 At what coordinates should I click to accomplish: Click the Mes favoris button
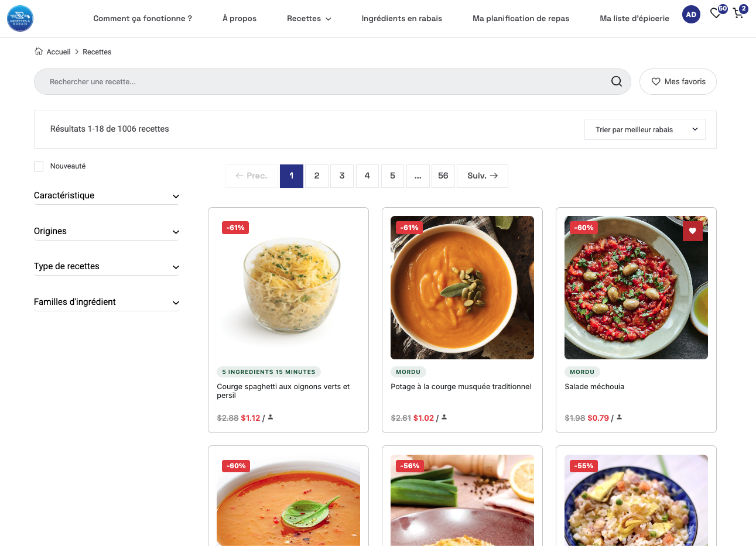click(678, 81)
